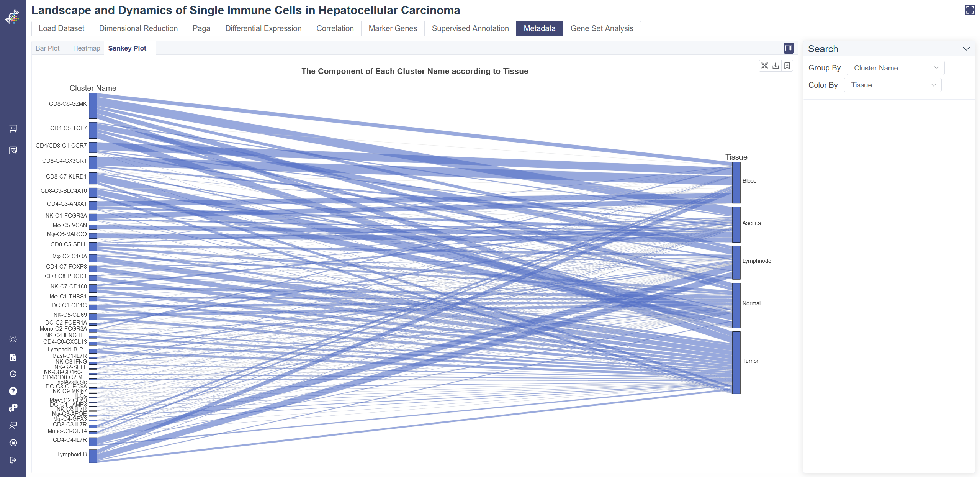Viewport: 980px width, 477px height.
Task: Click the logout icon in sidebar
Action: pos(13,460)
